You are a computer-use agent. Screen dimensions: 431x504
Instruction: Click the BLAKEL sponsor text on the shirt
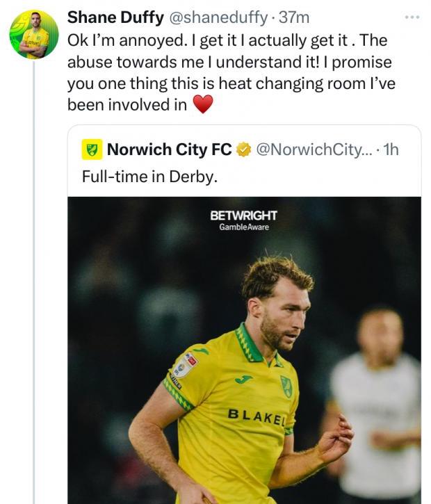256,416
